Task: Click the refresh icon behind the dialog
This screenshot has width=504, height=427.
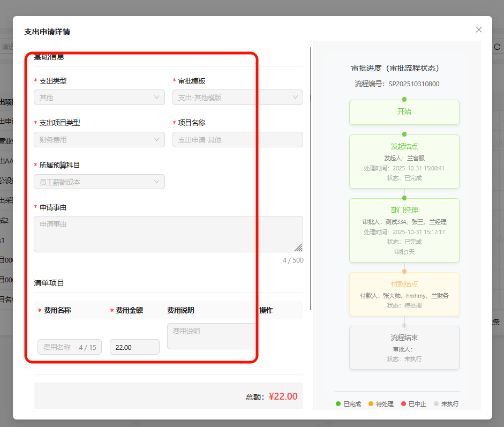Action: point(497,47)
